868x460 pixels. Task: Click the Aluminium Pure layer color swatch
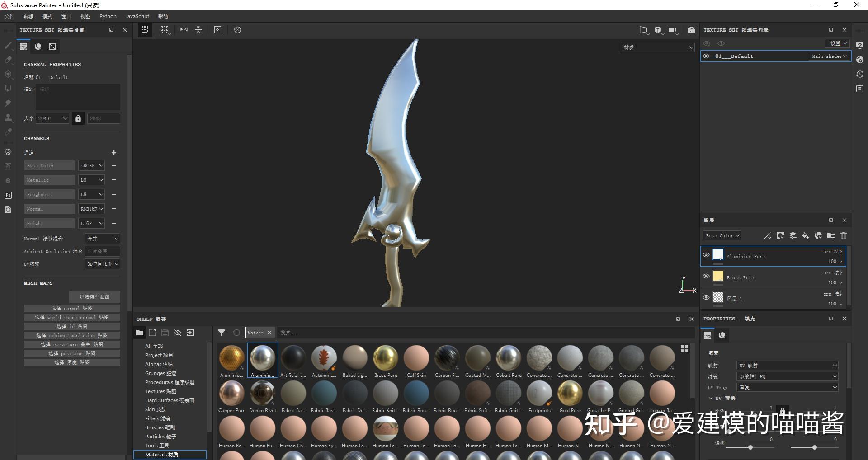click(718, 254)
